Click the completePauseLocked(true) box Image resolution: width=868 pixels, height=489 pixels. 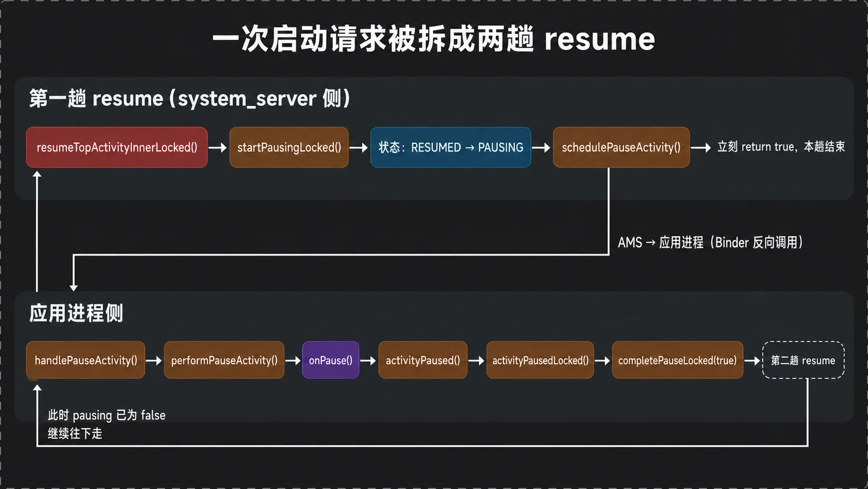[x=677, y=360]
